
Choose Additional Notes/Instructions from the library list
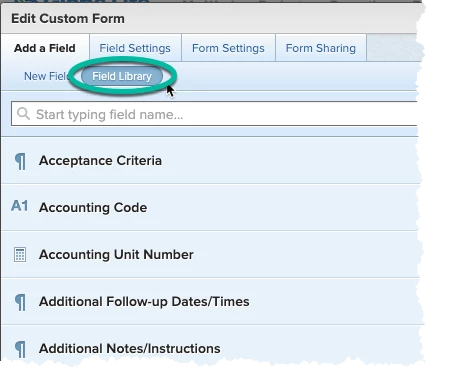(209, 347)
